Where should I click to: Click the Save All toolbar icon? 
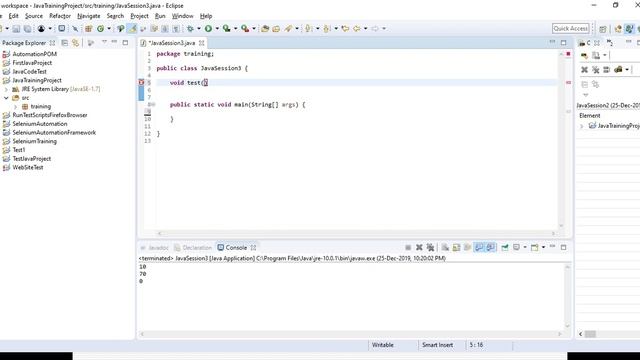click(x=27, y=29)
